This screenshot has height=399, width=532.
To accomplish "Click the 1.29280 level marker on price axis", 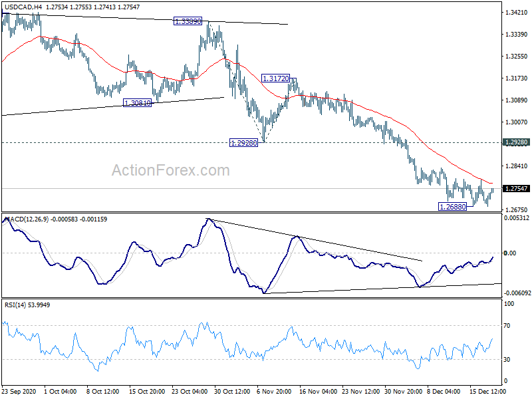I will (516, 142).
